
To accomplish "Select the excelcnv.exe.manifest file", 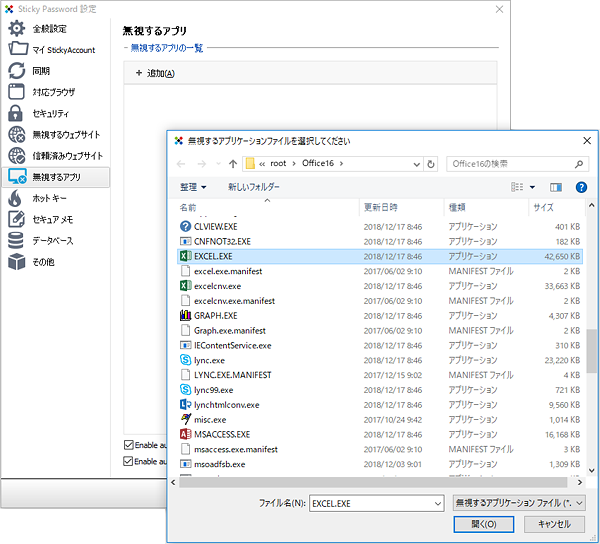I will [380, 301].
